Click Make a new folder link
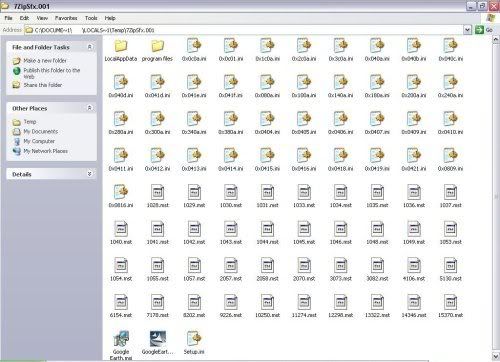Image resolution: width=500 pixels, height=362 pixels. point(45,61)
